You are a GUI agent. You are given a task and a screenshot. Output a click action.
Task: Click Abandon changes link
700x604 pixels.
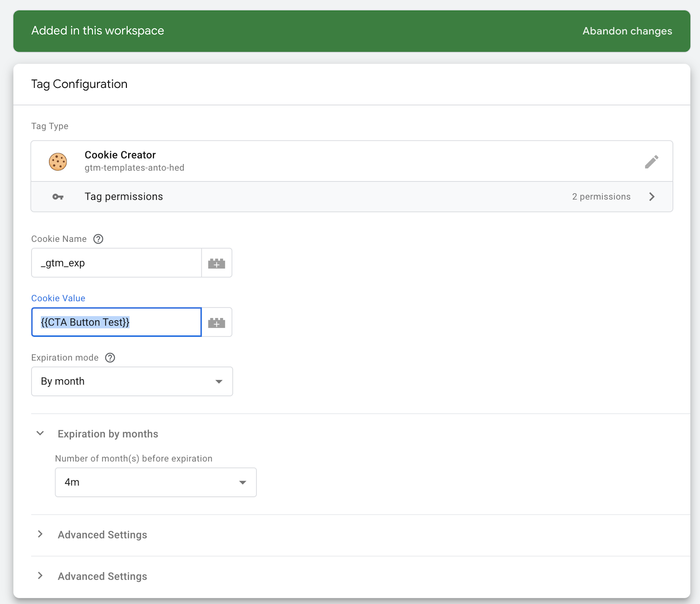tap(627, 31)
